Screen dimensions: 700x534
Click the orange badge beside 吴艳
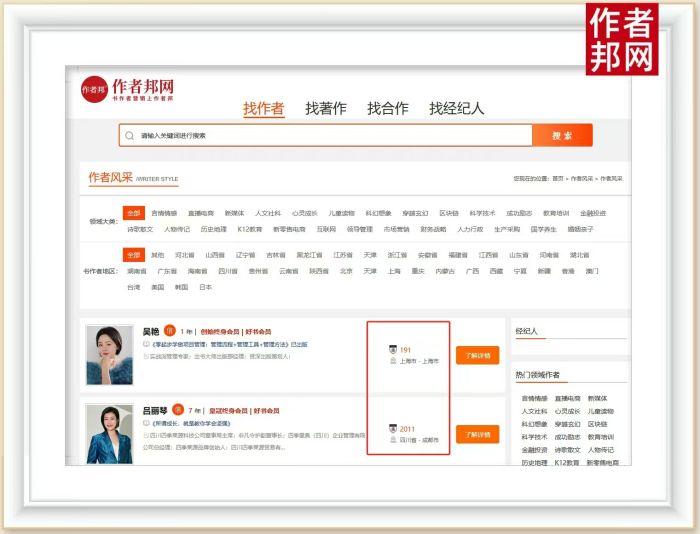pyautogui.click(x=169, y=331)
